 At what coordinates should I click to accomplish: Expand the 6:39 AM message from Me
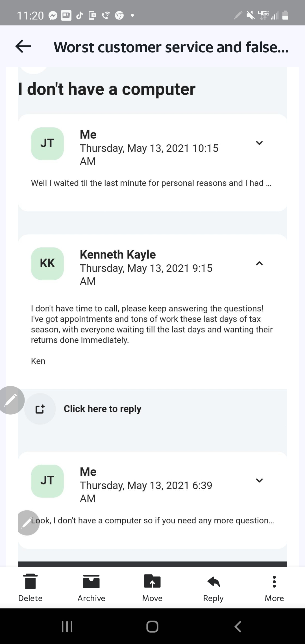tap(259, 480)
